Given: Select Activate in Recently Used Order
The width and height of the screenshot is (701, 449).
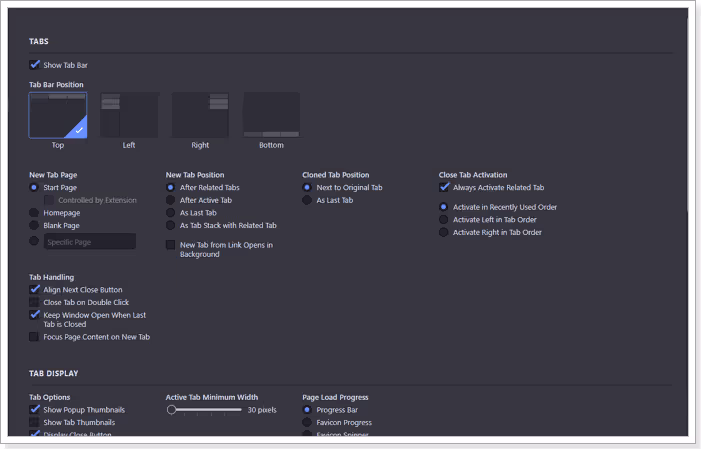Looking at the screenshot, I should [443, 207].
